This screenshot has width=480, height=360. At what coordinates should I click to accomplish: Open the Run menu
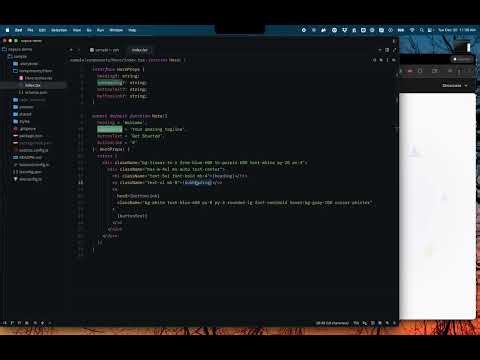click(x=100, y=30)
